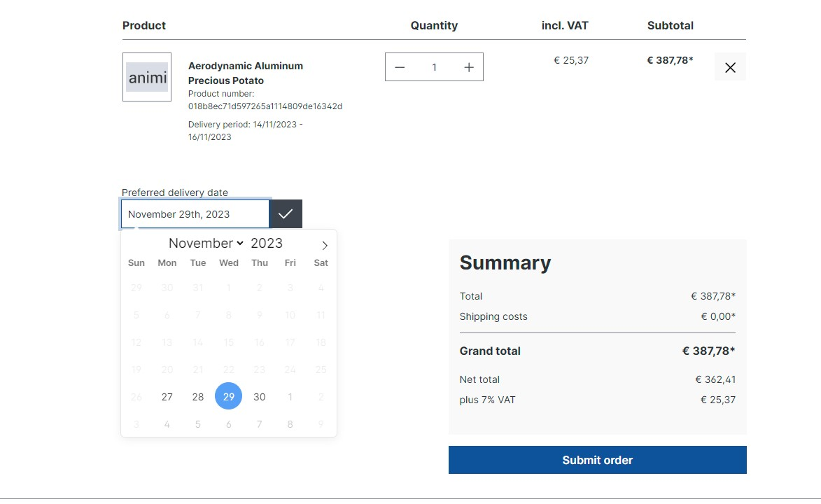Screen dimensions: 821x504
Task: Click the 'animi' product thumbnail image
Action: point(146,77)
